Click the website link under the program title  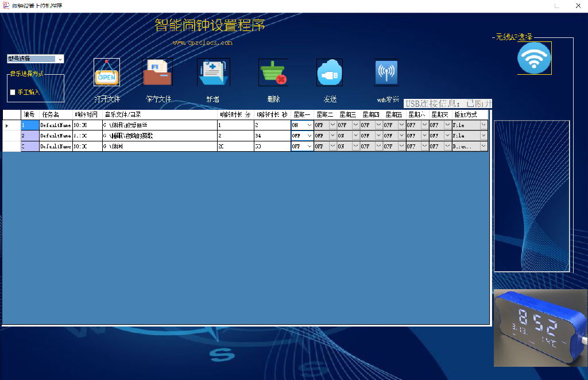pyautogui.click(x=203, y=43)
